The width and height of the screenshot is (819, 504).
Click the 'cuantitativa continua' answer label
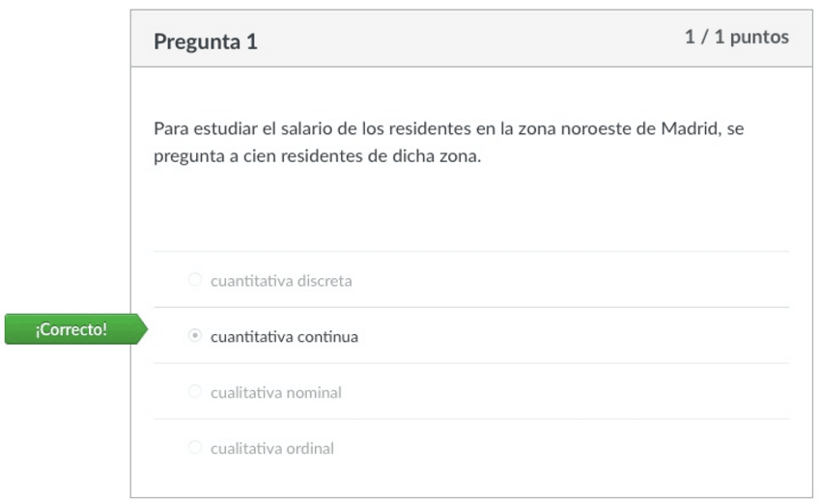click(284, 337)
